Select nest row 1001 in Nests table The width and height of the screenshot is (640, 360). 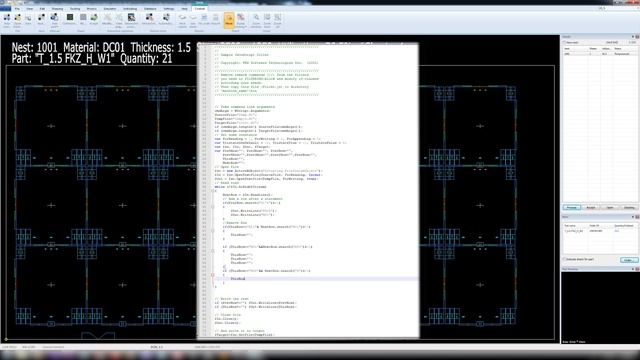(x=600, y=54)
